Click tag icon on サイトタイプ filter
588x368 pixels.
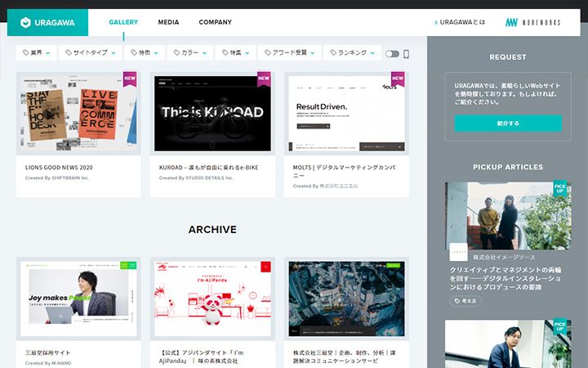coord(69,52)
